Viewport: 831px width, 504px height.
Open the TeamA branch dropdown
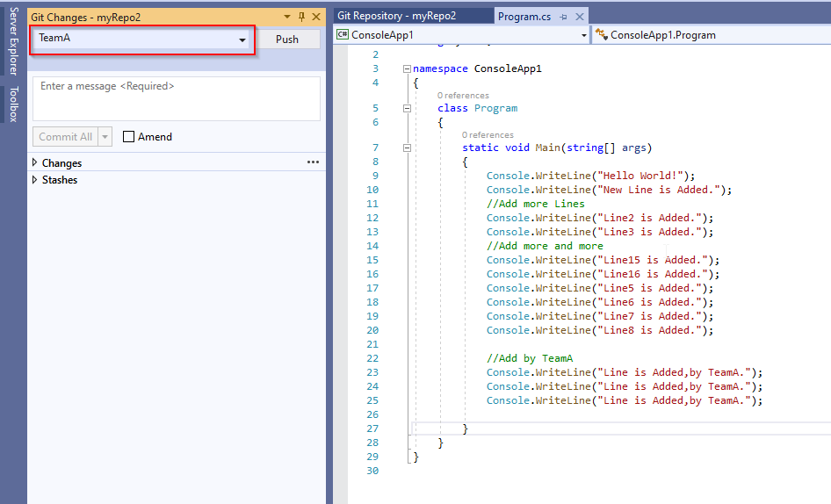coord(142,39)
